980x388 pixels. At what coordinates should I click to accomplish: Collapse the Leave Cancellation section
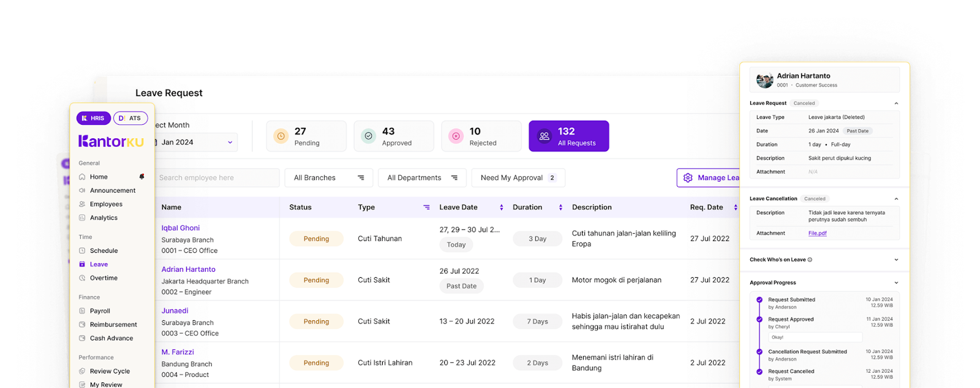pyautogui.click(x=896, y=199)
